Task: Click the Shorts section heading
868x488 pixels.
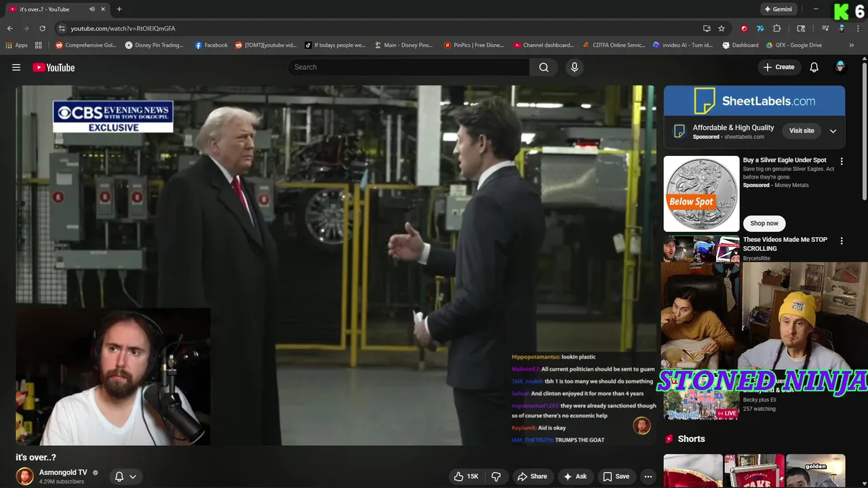Action: (x=691, y=439)
